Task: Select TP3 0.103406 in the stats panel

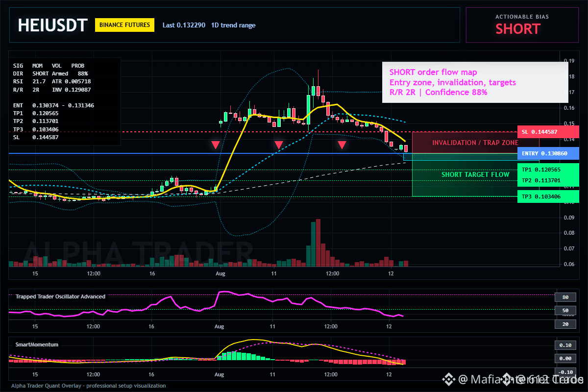Action: 36,129
